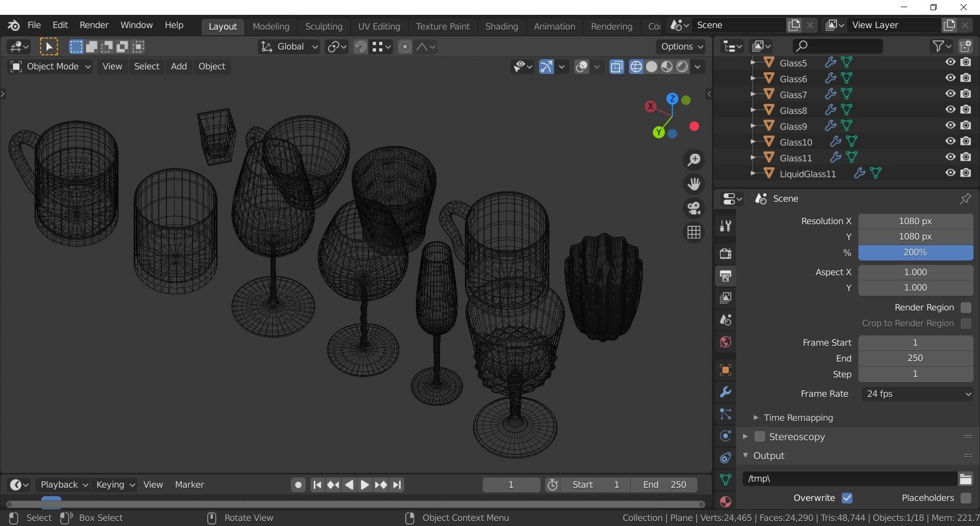Viewport: 980px width, 526px height.
Task: Click the zoom viewport magnifier icon
Action: pos(694,160)
